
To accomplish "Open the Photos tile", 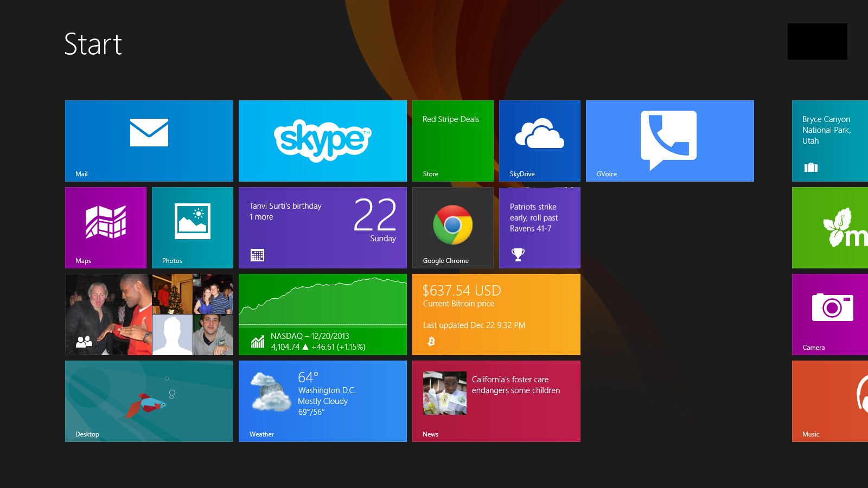I will 192,227.
